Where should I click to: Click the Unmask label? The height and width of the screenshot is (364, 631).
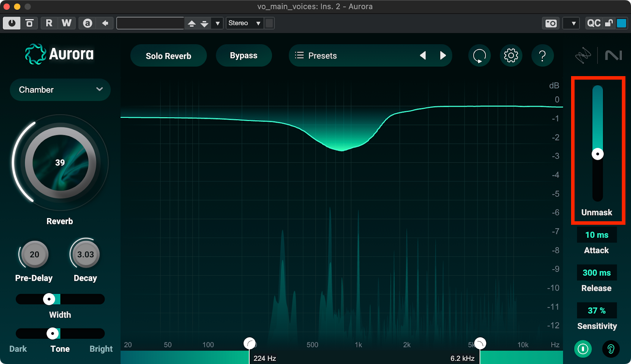click(597, 213)
